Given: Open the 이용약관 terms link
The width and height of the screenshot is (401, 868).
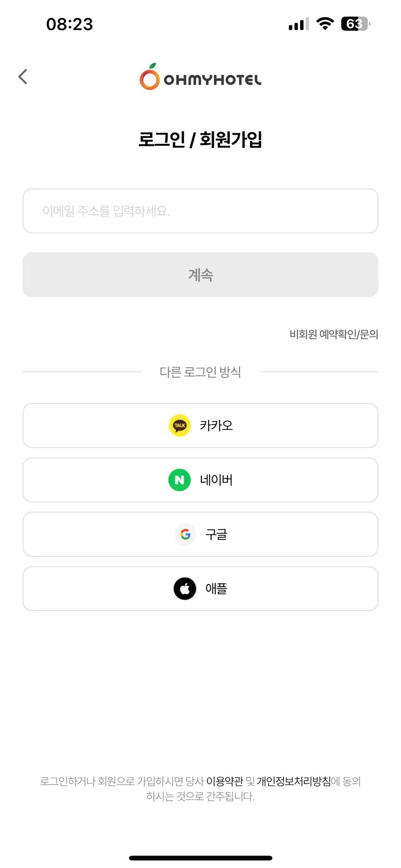Looking at the screenshot, I should click(224, 781).
